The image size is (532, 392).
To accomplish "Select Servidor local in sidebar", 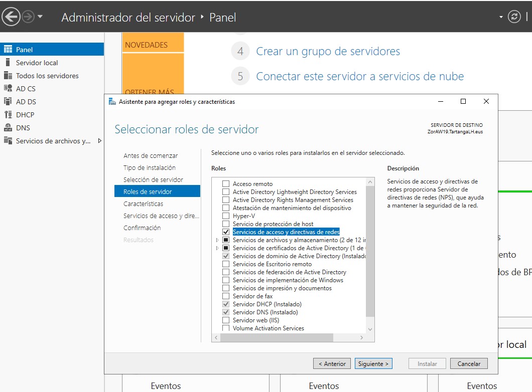I will coord(37,63).
